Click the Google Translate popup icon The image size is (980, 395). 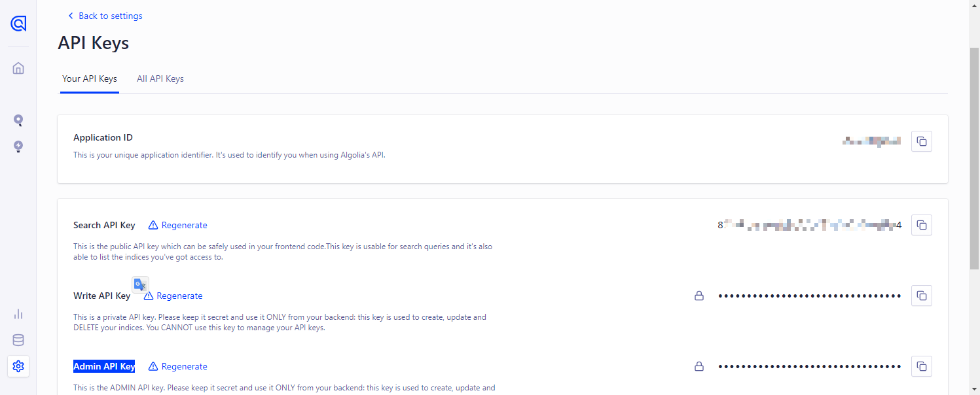141,284
